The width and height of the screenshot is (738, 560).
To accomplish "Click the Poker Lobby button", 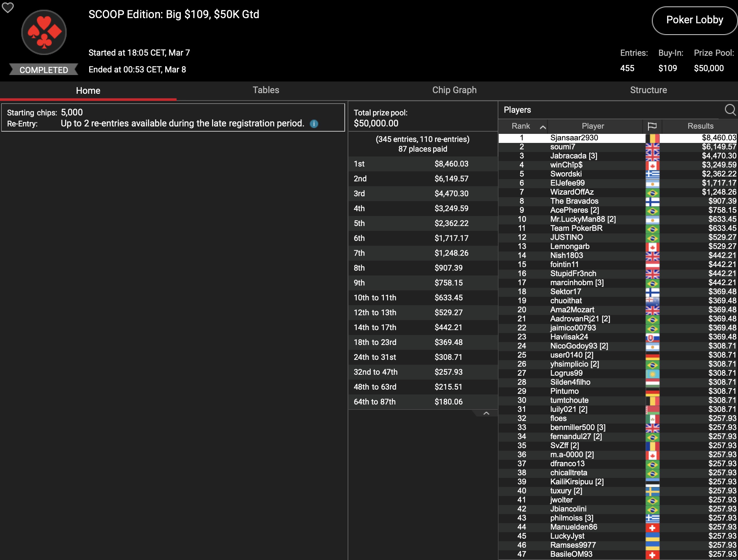I will coord(694,20).
